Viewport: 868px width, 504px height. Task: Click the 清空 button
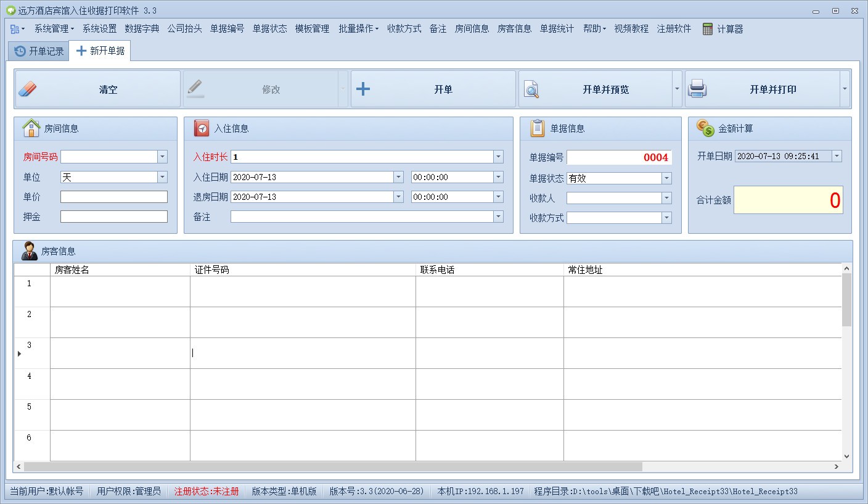(98, 89)
